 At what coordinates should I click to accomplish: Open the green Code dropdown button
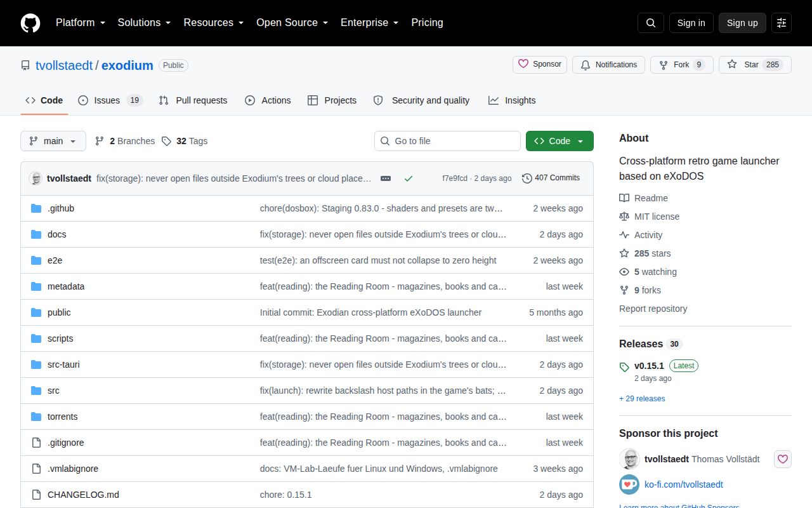(560, 141)
